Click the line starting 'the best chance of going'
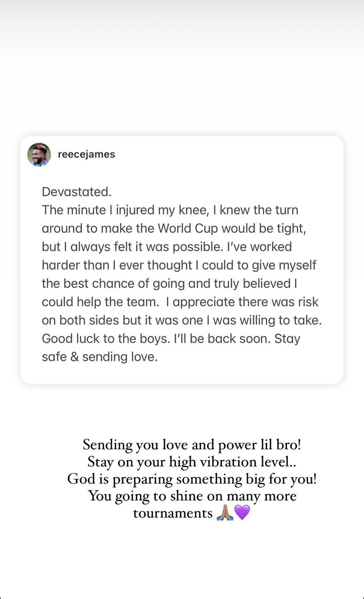This screenshot has height=599, width=364. point(170,284)
